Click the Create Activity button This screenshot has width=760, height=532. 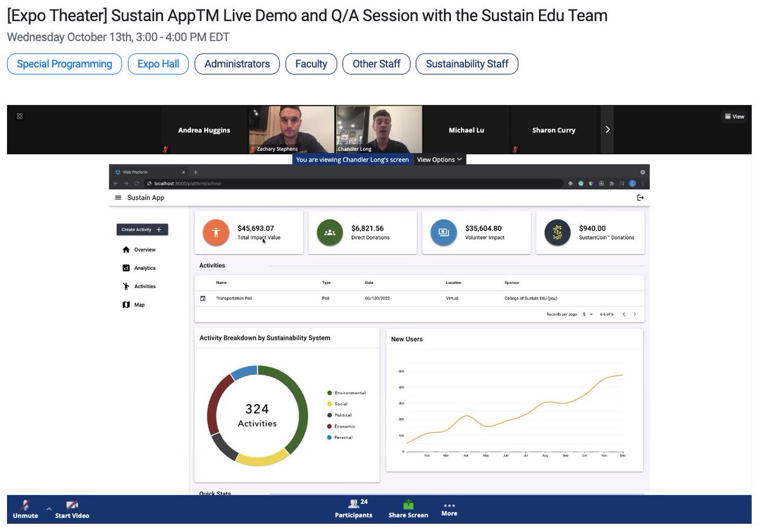[x=142, y=229]
